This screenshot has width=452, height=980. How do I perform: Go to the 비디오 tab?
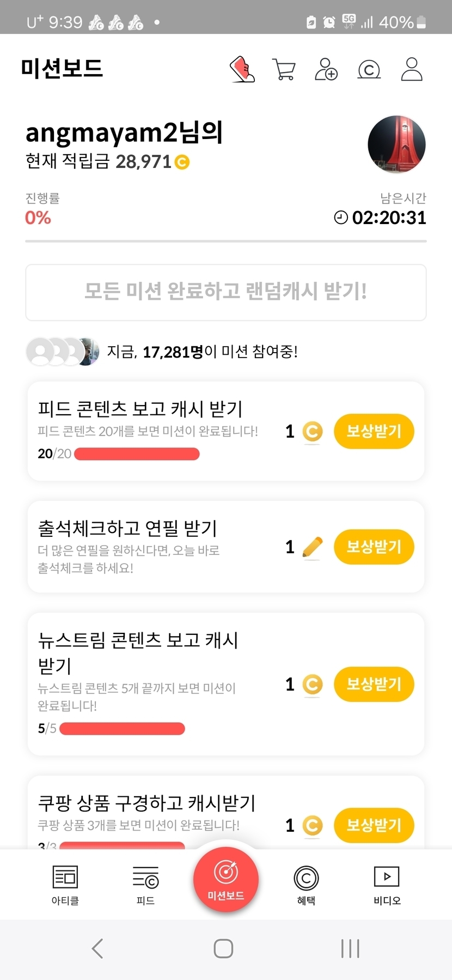[387, 885]
